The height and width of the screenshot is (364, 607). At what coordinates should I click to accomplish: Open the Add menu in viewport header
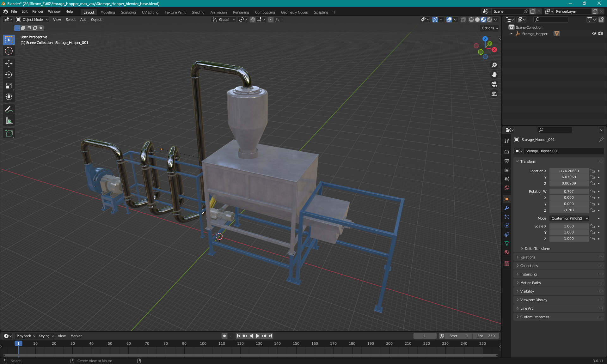pyautogui.click(x=83, y=20)
